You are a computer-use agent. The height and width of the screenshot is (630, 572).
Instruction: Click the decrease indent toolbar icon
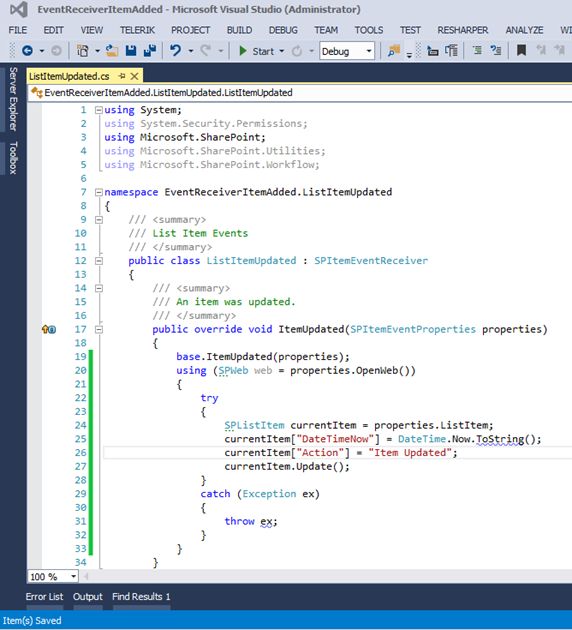coord(433,51)
